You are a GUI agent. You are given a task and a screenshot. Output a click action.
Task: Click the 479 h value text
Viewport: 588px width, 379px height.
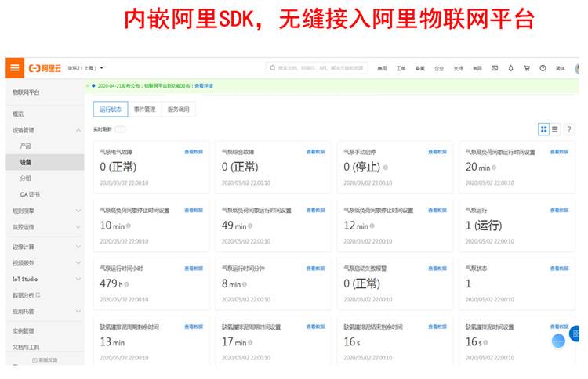[111, 283]
